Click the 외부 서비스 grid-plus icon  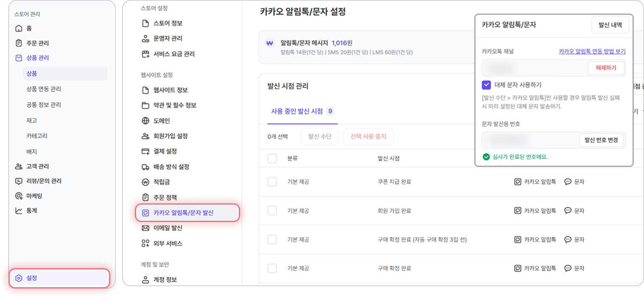(146, 244)
